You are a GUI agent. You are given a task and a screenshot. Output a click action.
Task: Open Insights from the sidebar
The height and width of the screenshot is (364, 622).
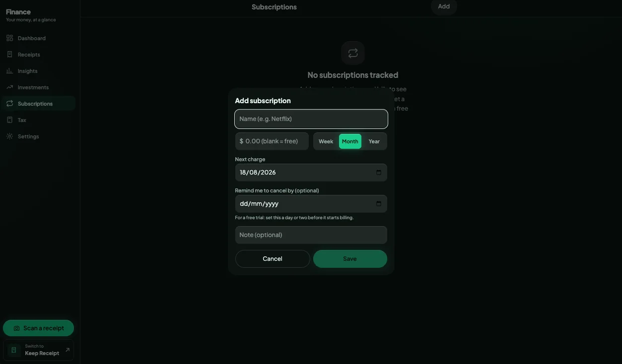coord(39,71)
